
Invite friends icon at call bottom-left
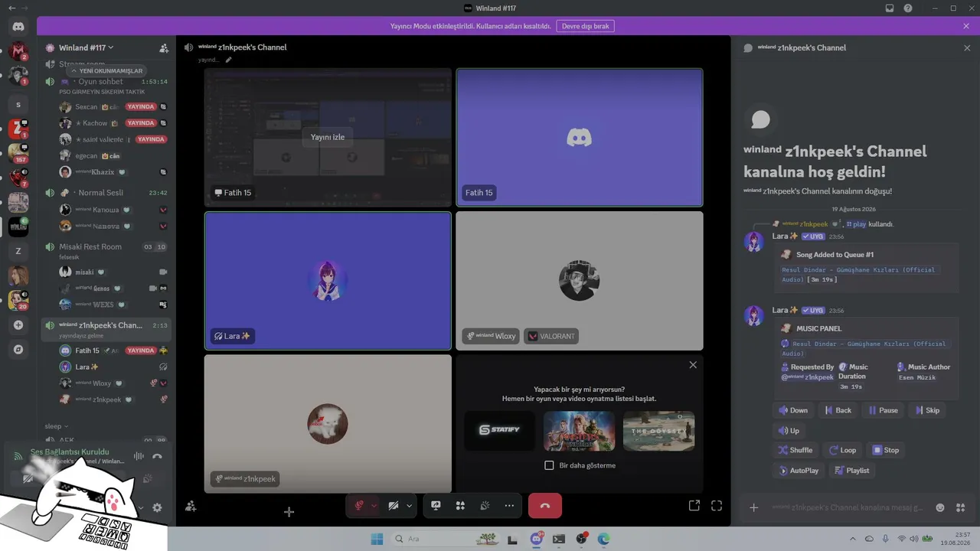point(191,507)
